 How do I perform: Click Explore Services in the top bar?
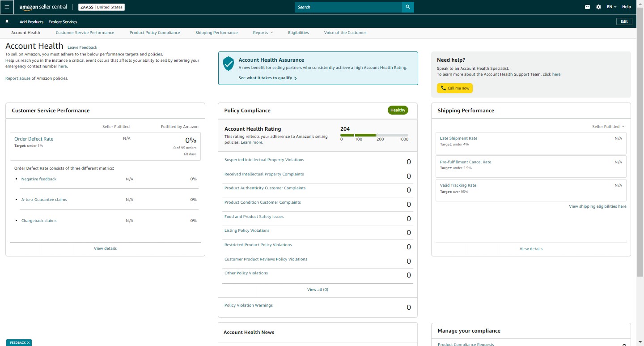(x=63, y=22)
